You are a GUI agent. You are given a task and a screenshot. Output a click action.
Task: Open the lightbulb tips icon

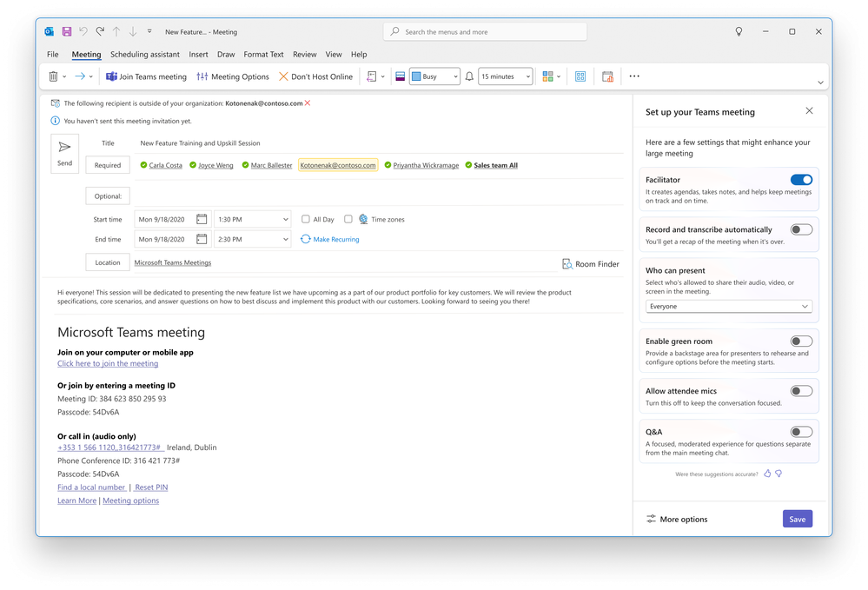click(739, 31)
